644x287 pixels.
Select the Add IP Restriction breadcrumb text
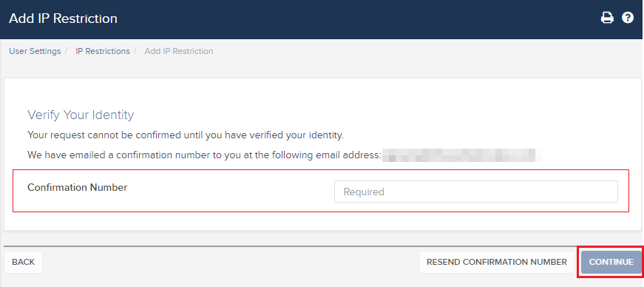(x=179, y=51)
